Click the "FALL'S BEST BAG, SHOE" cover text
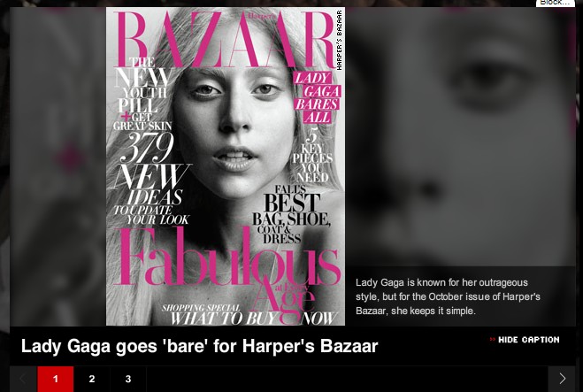The image size is (583, 392). click(292, 206)
